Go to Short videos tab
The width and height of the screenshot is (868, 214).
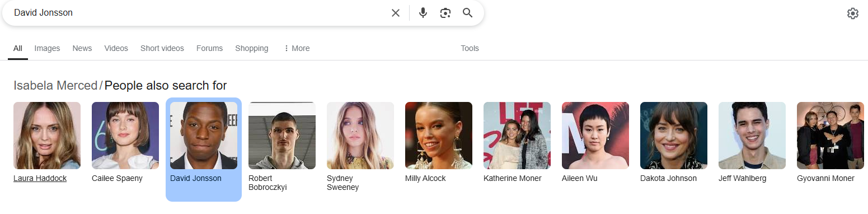[x=162, y=48]
